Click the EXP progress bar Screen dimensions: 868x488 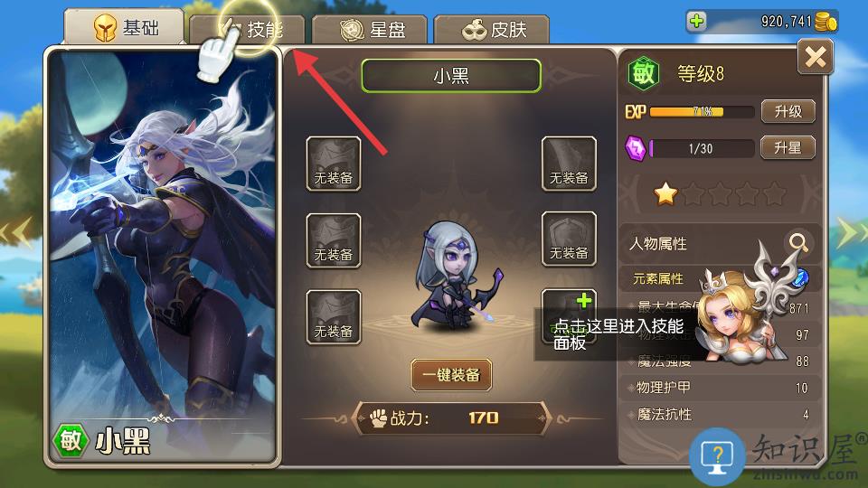click(x=702, y=112)
